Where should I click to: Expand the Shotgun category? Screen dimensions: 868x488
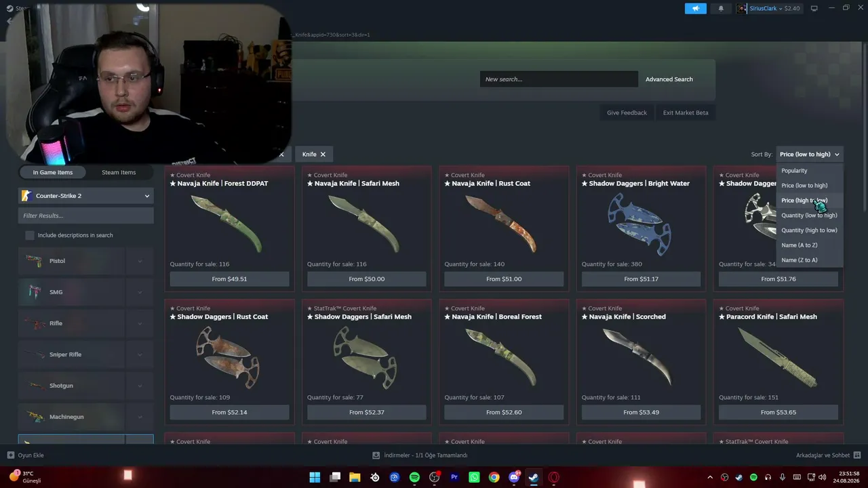pyautogui.click(x=140, y=386)
